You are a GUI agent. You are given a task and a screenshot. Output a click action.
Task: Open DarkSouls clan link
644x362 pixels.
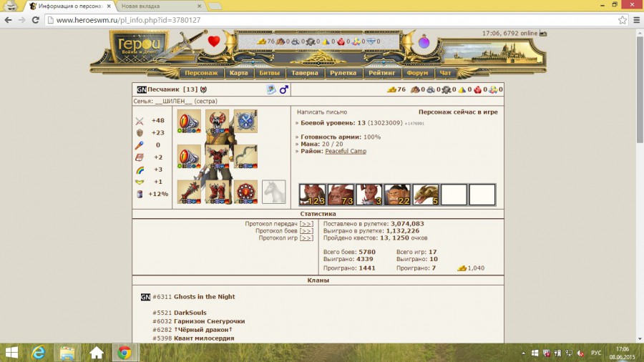click(190, 313)
